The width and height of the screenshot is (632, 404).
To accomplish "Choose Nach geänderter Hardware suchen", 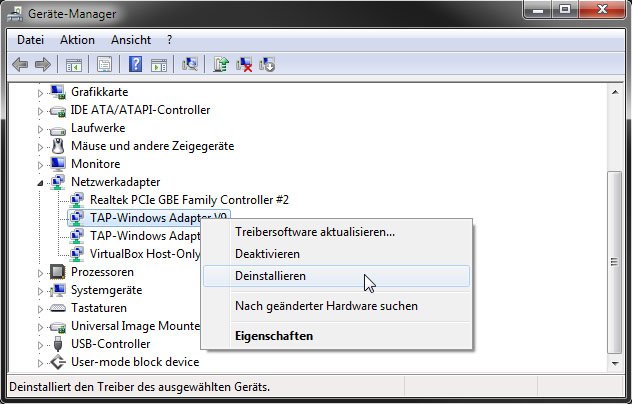I will (336, 306).
